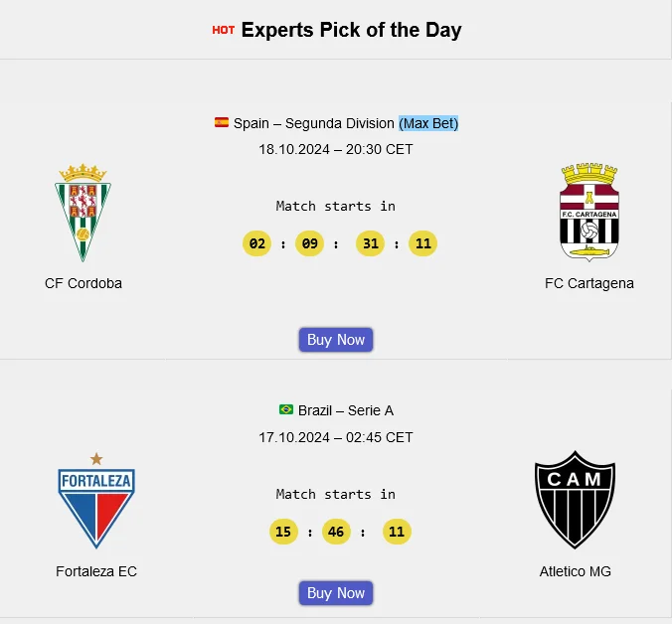Buy the Cordoba vs Cartagena pick
Image resolution: width=672 pixels, height=624 pixels.
[x=336, y=340]
